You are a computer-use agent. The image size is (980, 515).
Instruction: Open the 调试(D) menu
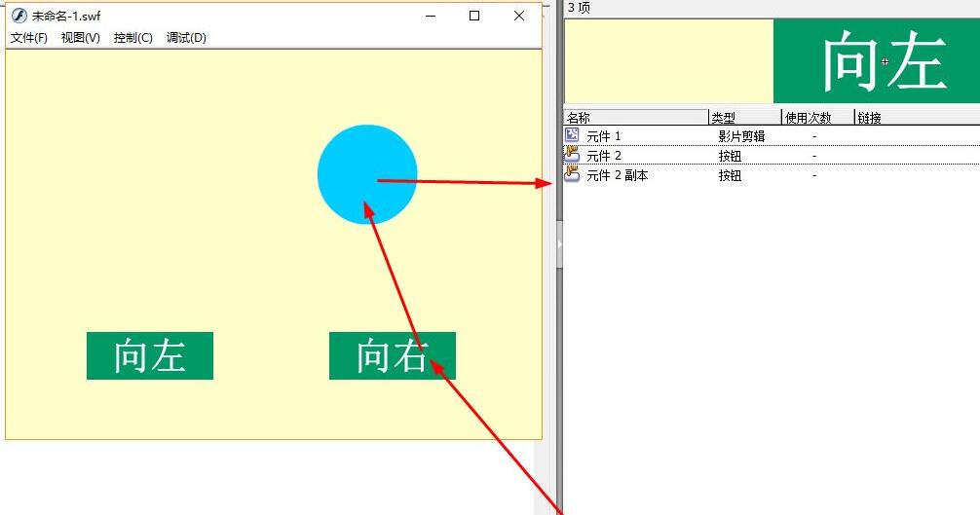click(x=186, y=37)
